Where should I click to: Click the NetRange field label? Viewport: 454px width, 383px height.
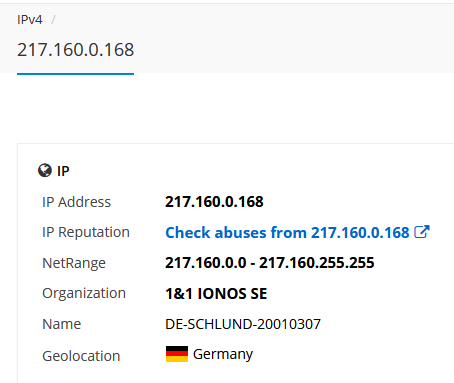click(74, 263)
